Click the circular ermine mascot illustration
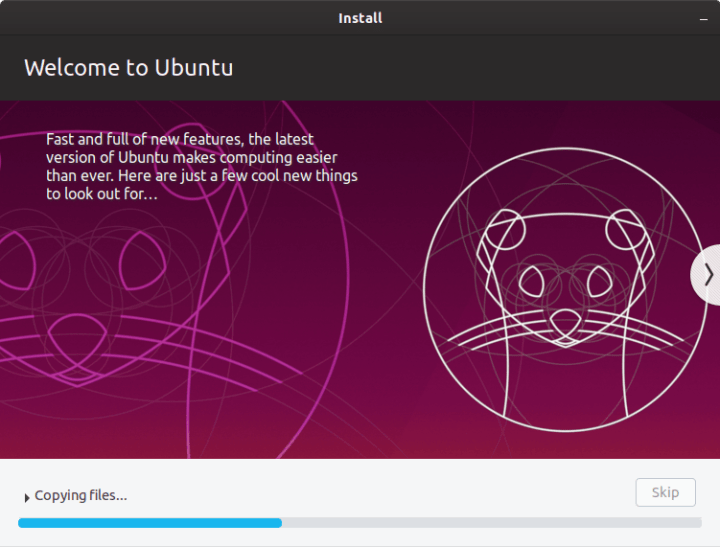The height and width of the screenshot is (547, 720). [565, 290]
